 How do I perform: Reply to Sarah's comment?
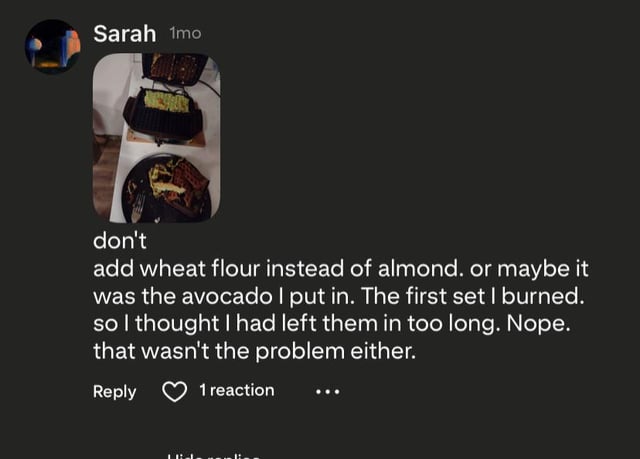tap(114, 391)
